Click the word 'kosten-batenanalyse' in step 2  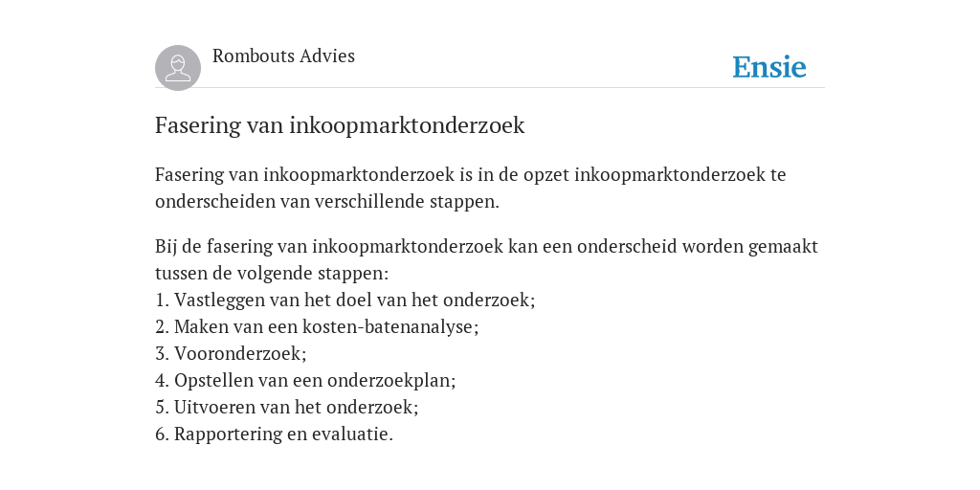pyautogui.click(x=390, y=327)
